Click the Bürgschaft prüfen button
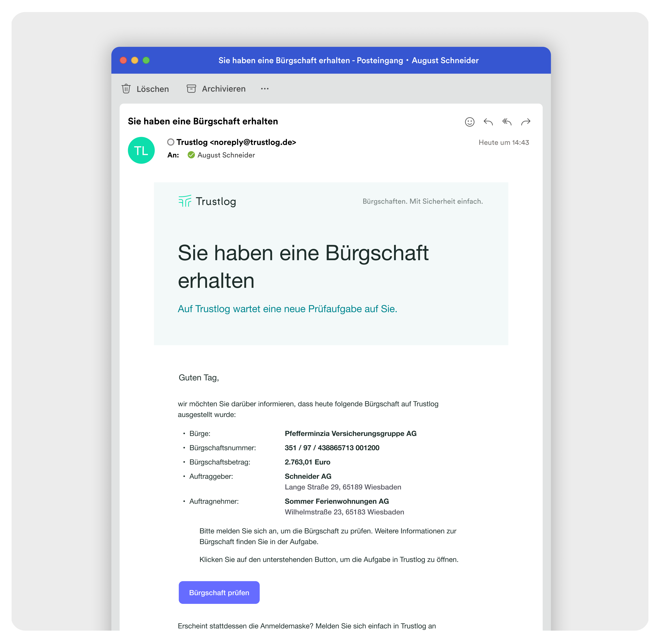The image size is (660, 644). 219,592
